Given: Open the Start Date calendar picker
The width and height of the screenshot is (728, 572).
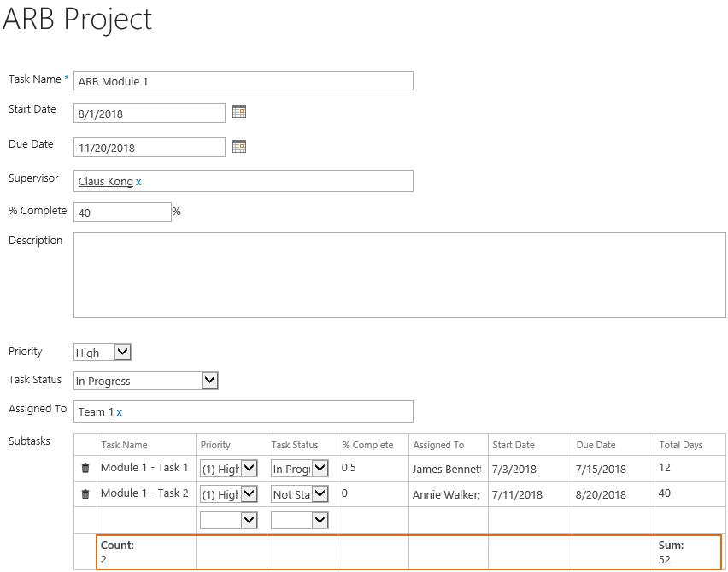Looking at the screenshot, I should pyautogui.click(x=239, y=112).
